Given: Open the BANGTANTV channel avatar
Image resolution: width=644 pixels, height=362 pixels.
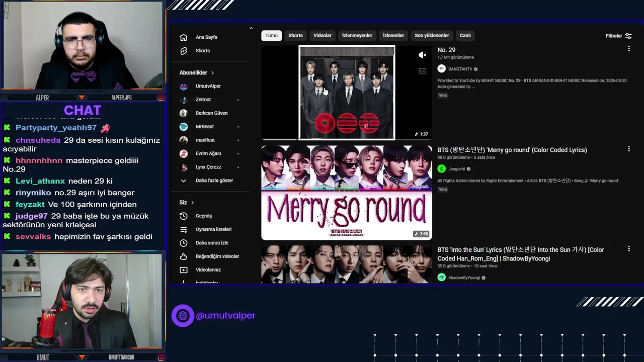Looking at the screenshot, I should tap(442, 69).
